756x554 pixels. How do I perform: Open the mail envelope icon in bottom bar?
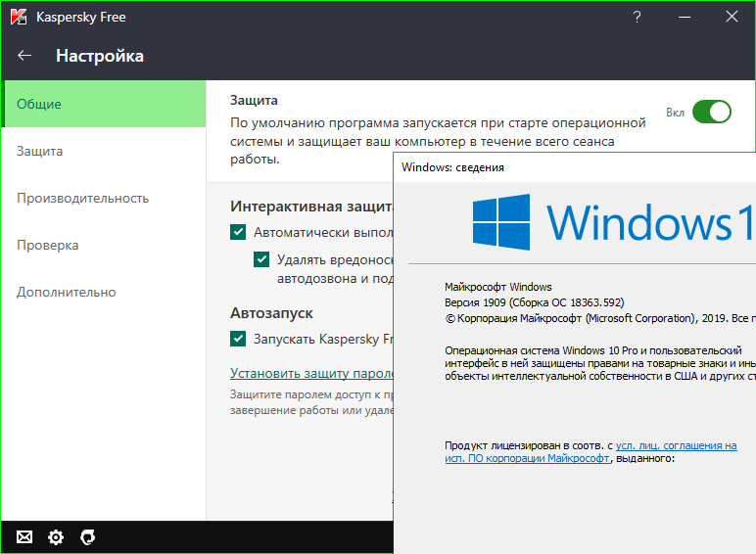[24, 536]
